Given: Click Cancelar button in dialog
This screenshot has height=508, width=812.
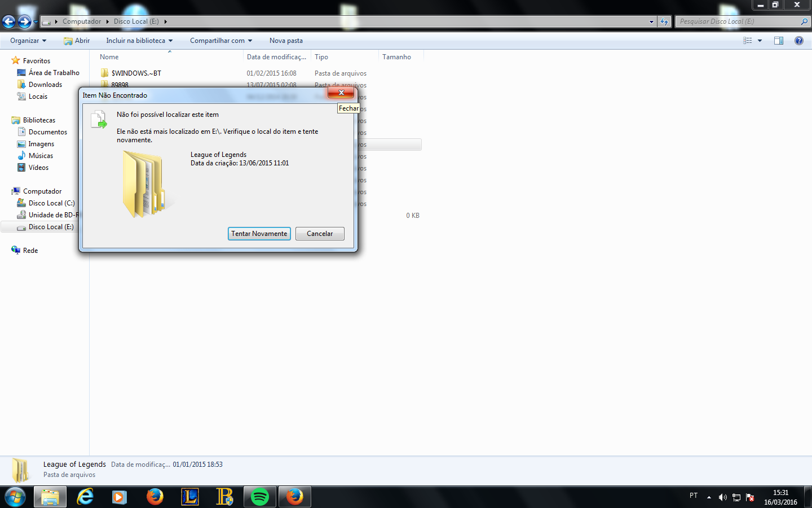Looking at the screenshot, I should pyautogui.click(x=320, y=234).
